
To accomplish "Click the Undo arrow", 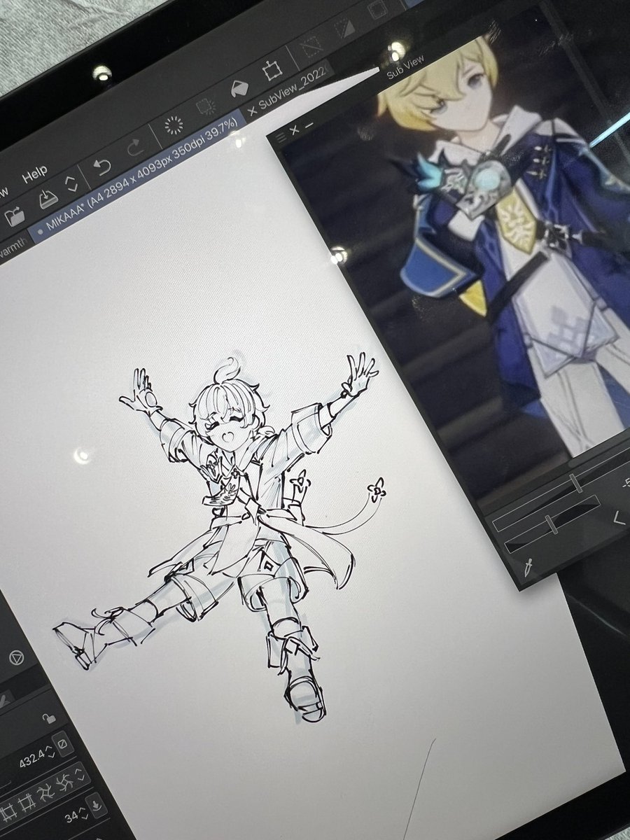I will (x=103, y=167).
